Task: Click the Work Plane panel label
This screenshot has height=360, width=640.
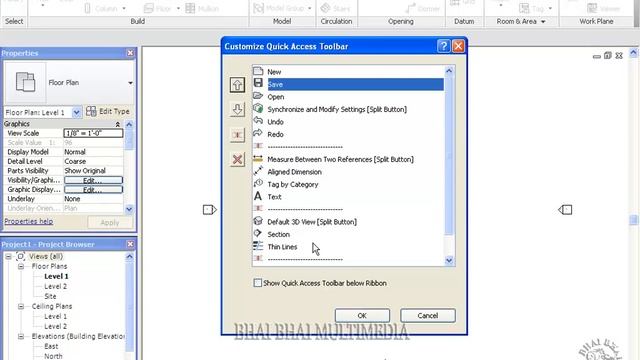Action: click(596, 21)
